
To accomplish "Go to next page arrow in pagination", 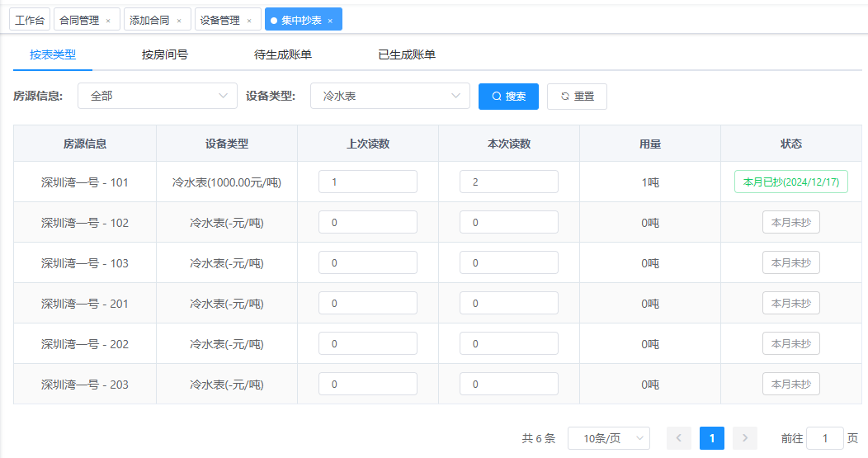I will click(745, 438).
